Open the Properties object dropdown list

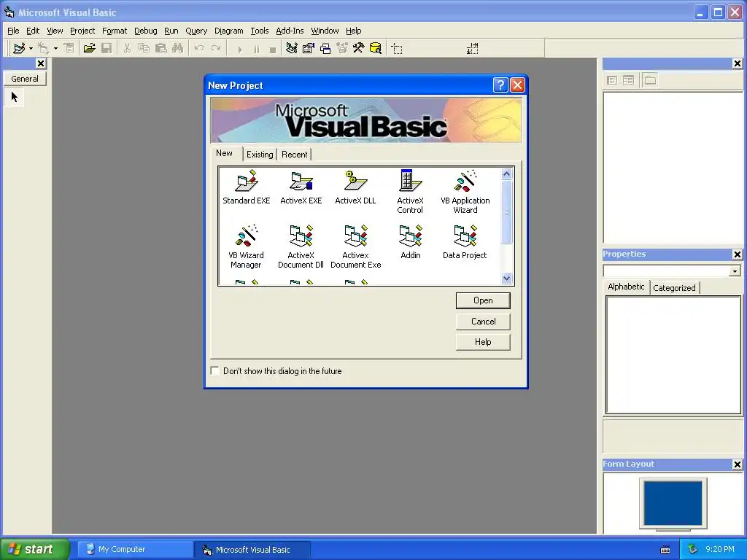click(x=735, y=271)
